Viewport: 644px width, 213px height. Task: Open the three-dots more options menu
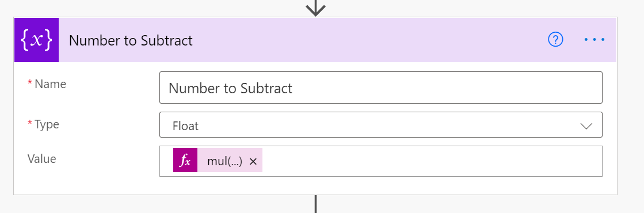click(x=595, y=40)
